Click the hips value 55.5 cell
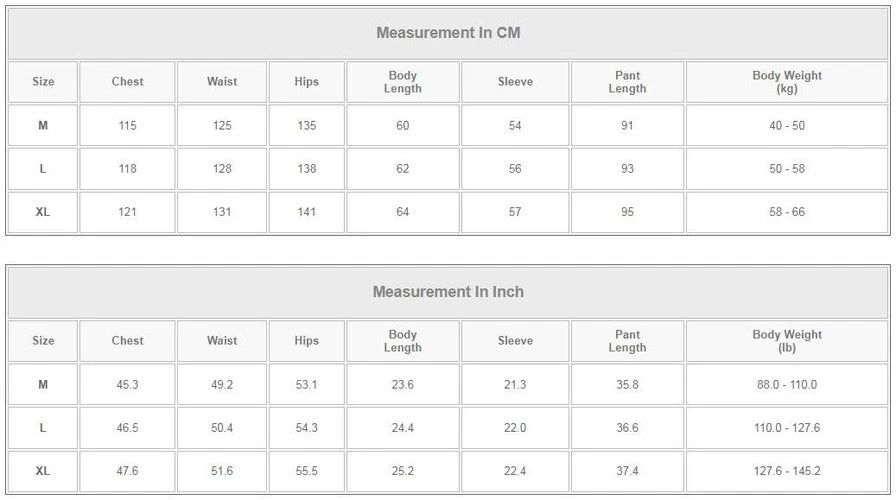The image size is (896, 500). point(307,471)
